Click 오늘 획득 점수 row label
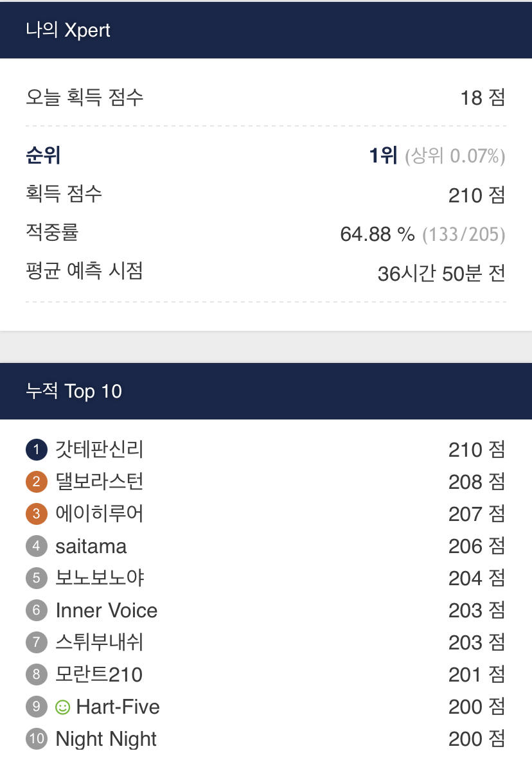The image size is (532, 776). (84, 98)
